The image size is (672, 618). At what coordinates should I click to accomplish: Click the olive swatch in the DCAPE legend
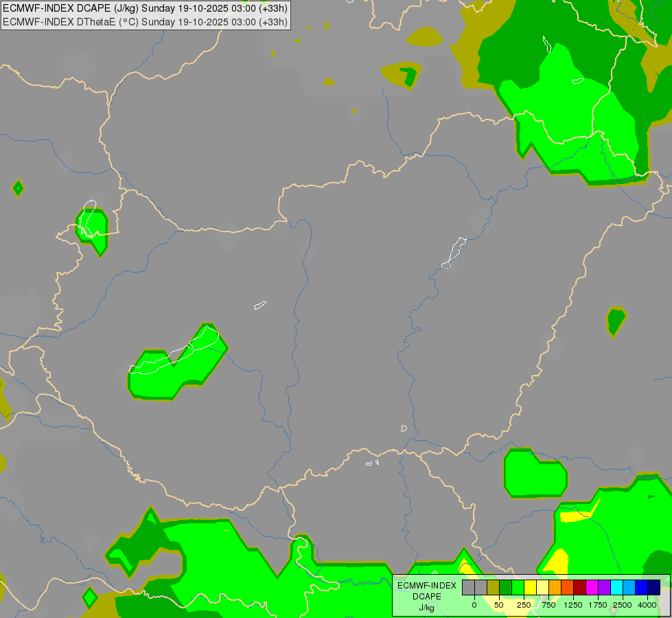pos(493,587)
